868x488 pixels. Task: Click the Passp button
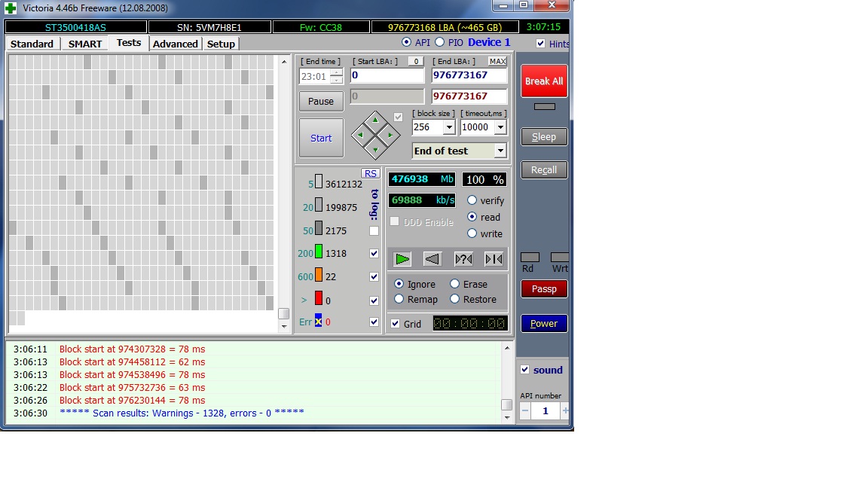544,288
